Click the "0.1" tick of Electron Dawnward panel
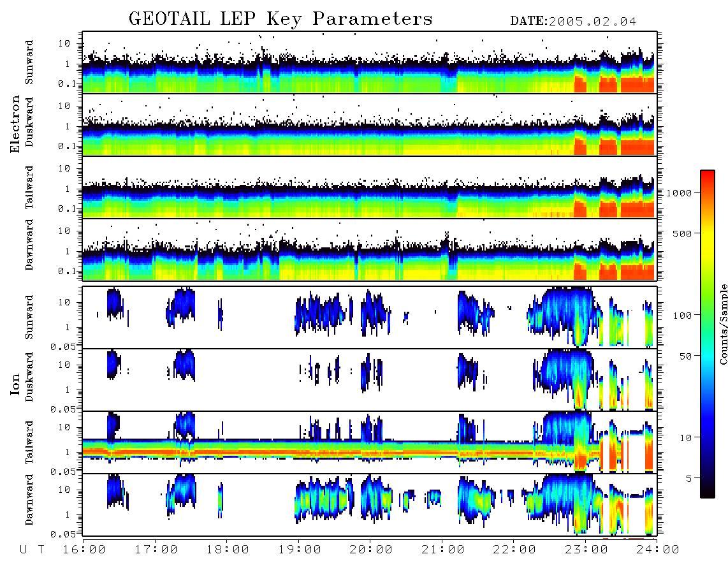 point(68,271)
